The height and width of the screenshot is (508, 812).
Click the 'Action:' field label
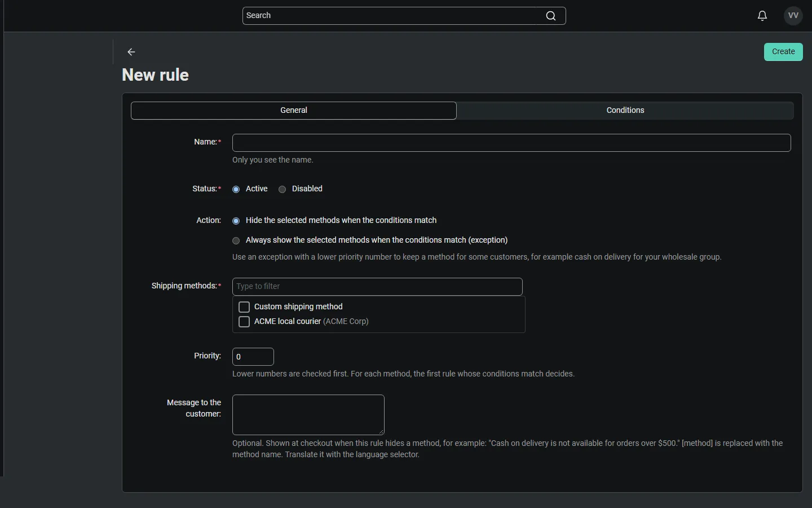[x=209, y=221]
